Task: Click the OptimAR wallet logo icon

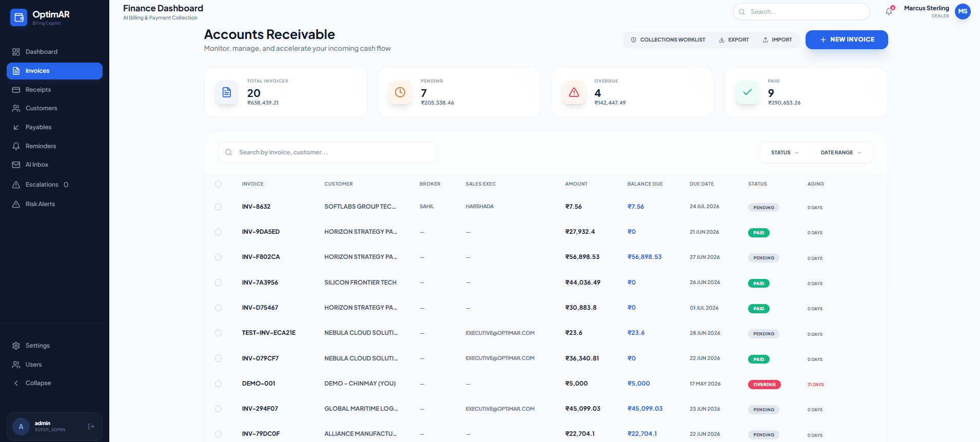Action: click(18, 17)
